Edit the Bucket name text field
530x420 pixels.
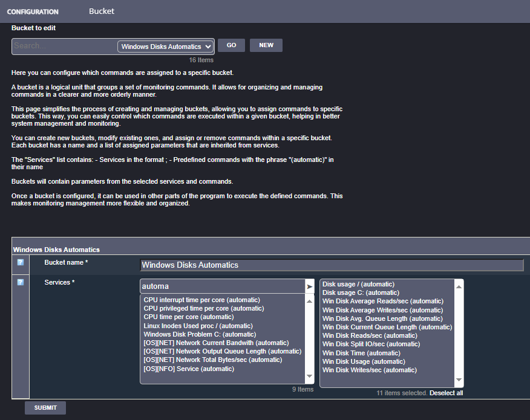coord(332,265)
